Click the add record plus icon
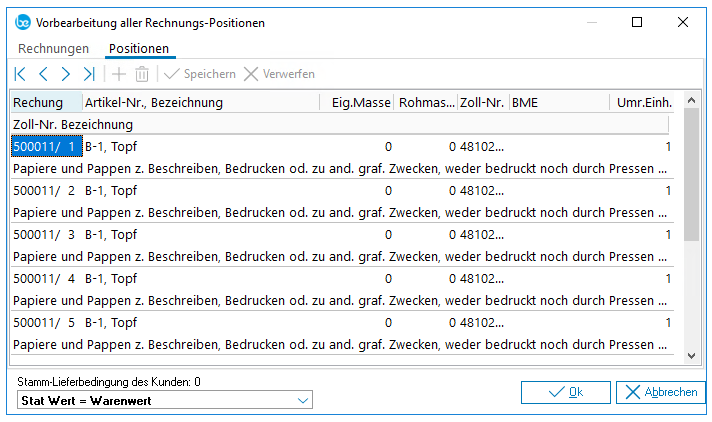Viewport: 712px width, 422px height. [119, 74]
